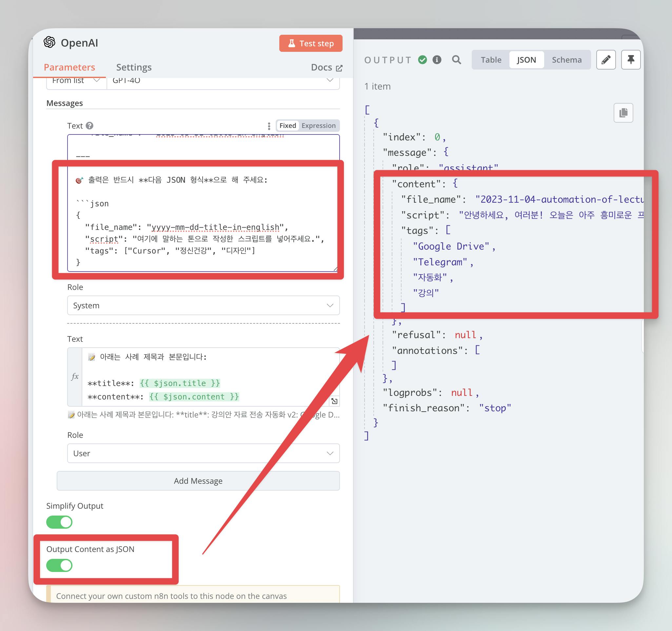This screenshot has height=631, width=672.
Task: Disable Output Content as JSON toggle
Action: [x=59, y=565]
